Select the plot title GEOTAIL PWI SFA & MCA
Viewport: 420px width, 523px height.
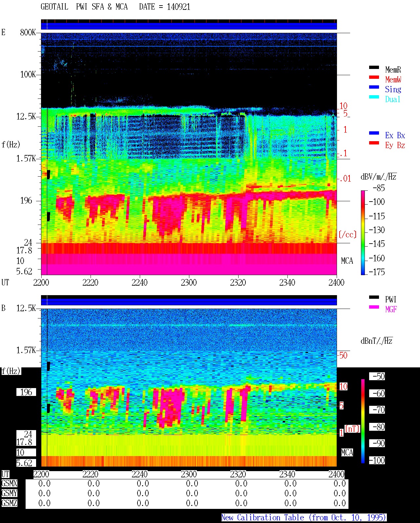coord(84,7)
